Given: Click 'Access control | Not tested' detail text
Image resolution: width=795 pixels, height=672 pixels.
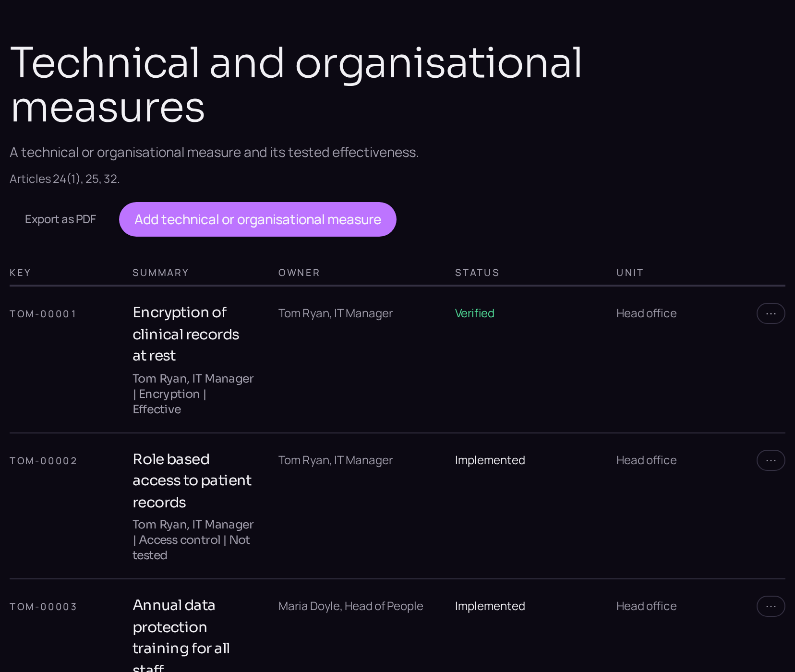Looking at the screenshot, I should [x=191, y=548].
